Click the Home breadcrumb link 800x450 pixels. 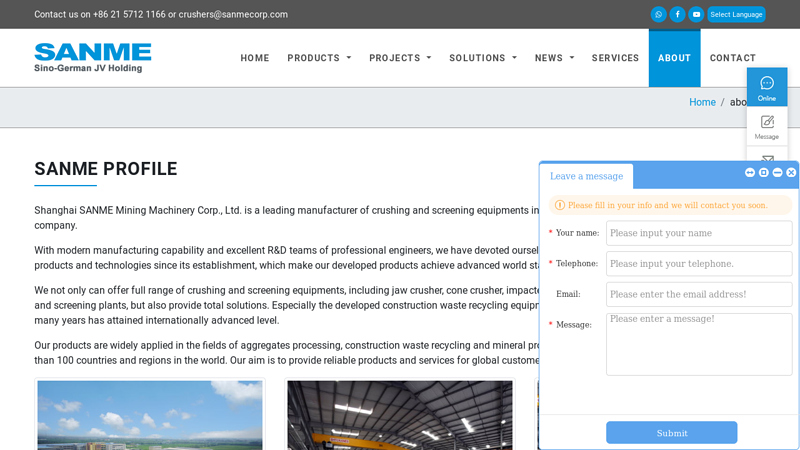pyautogui.click(x=702, y=102)
